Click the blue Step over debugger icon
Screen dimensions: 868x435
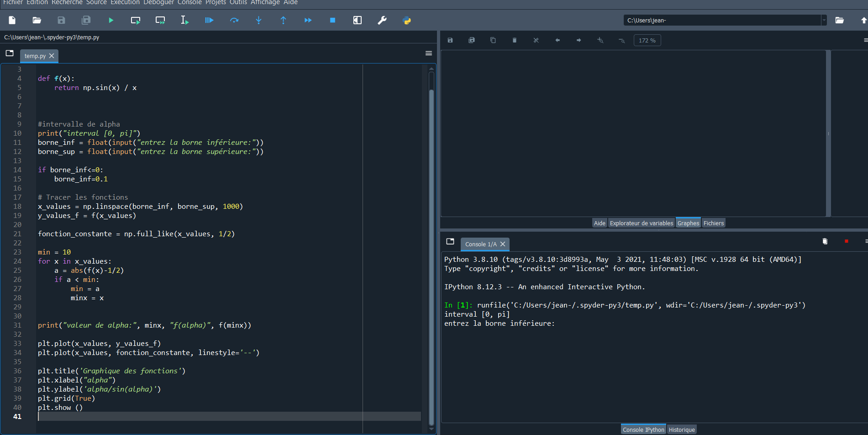(234, 21)
